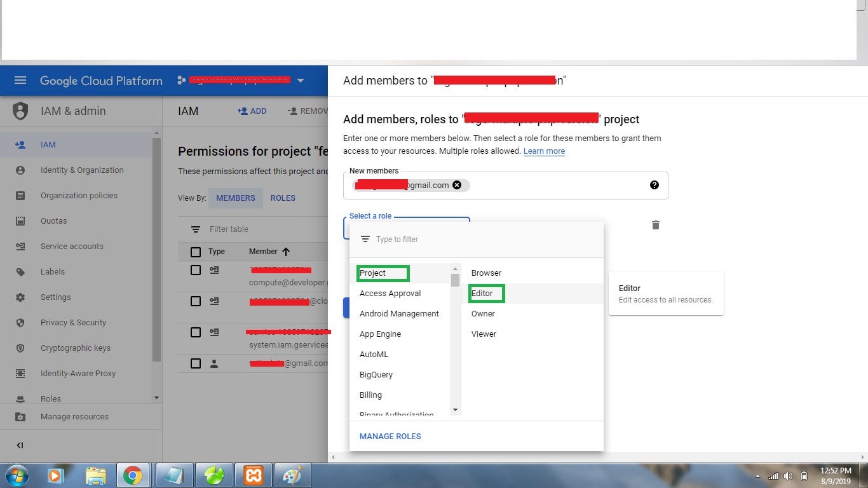Switch to the ROLES view tab
This screenshot has width=868, height=488.
click(282, 198)
